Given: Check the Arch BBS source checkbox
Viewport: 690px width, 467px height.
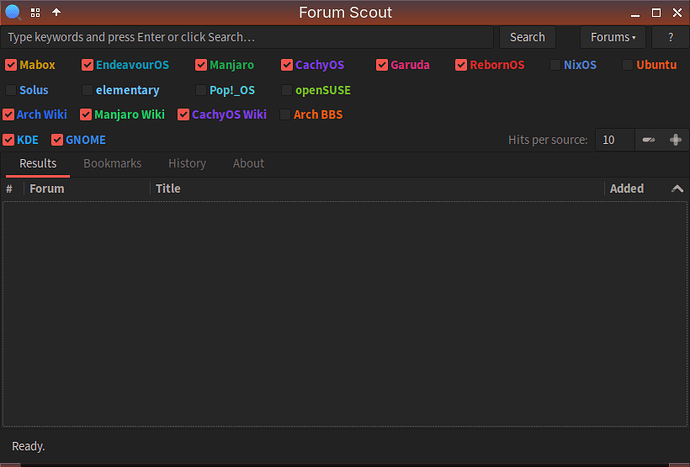Looking at the screenshot, I should [x=285, y=115].
